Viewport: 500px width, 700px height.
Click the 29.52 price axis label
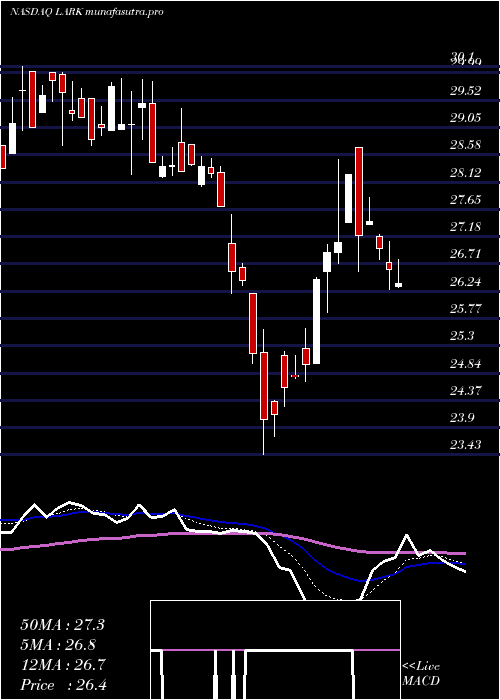pyautogui.click(x=465, y=91)
